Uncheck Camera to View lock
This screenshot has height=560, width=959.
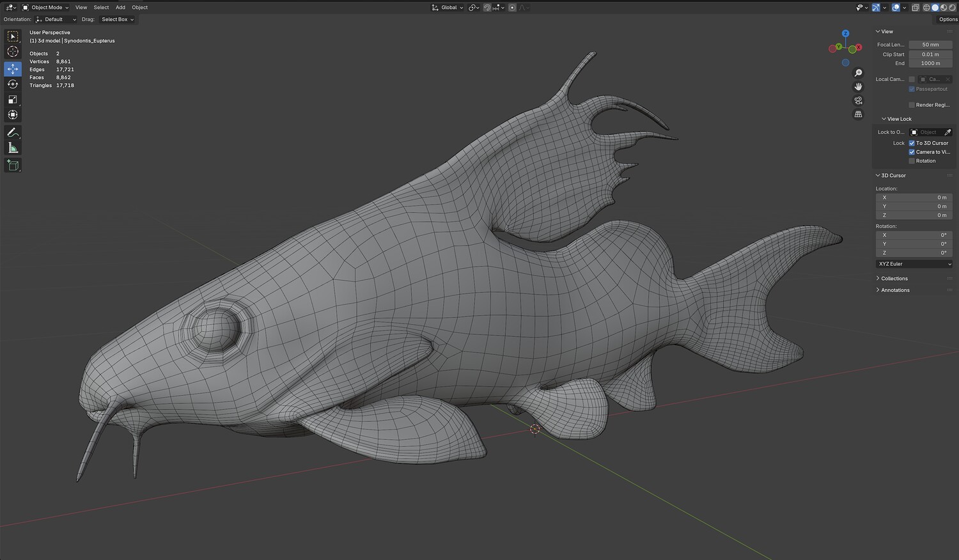tap(912, 152)
